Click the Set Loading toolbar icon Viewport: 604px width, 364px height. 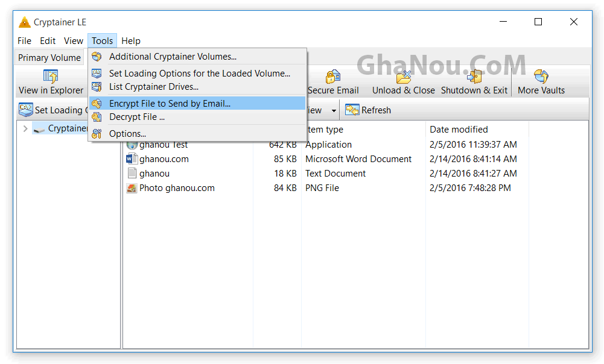coord(26,110)
